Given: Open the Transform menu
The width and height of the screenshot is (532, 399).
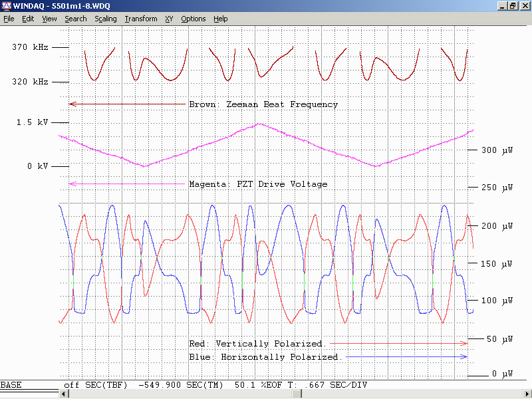Looking at the screenshot, I should click(141, 19).
